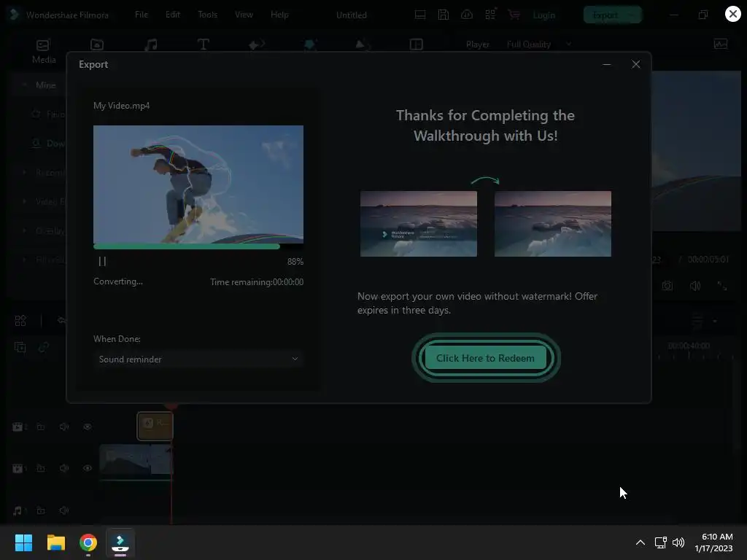The width and height of the screenshot is (747, 560).
Task: Open the Help menu
Action: pos(279,15)
